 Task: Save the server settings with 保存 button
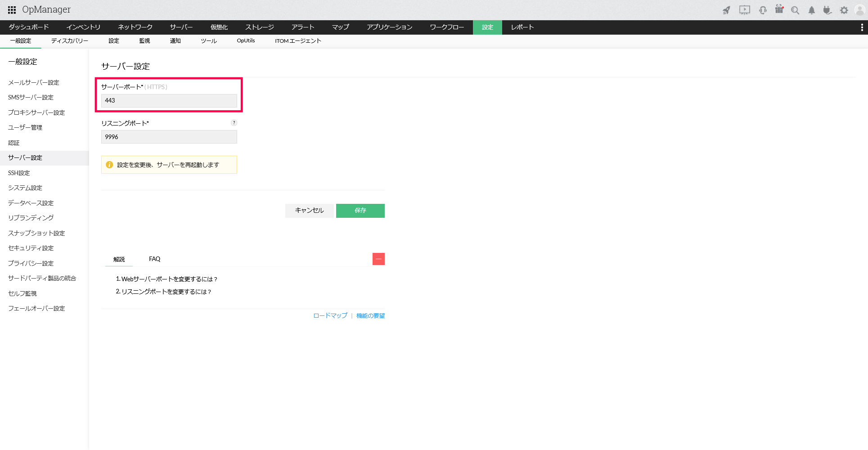point(360,211)
